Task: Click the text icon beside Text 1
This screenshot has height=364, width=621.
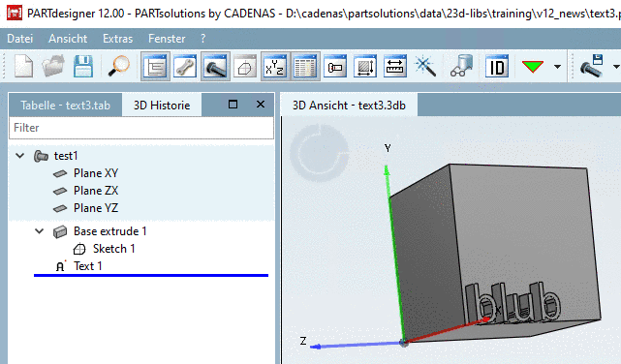Action: (60, 266)
